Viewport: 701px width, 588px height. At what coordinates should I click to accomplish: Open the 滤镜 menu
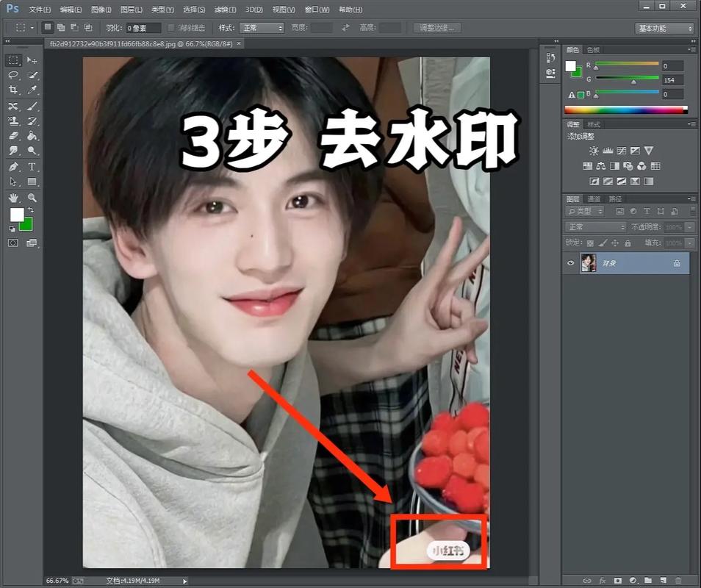click(x=225, y=10)
